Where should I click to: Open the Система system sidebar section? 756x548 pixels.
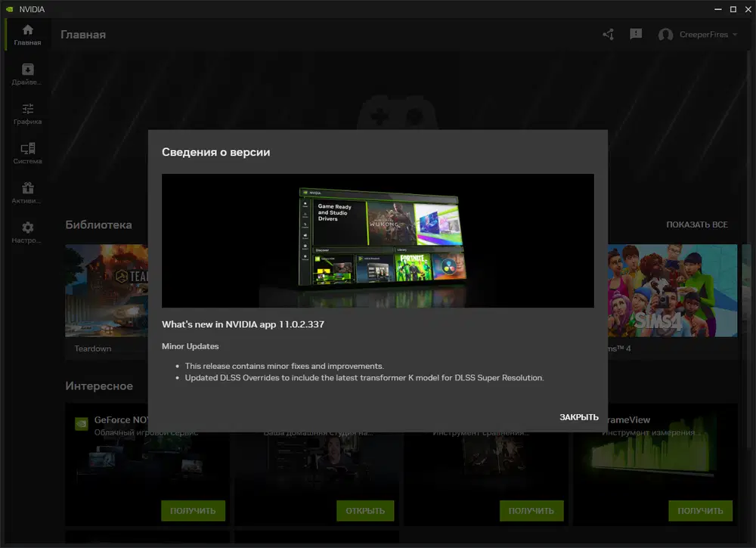[27, 153]
